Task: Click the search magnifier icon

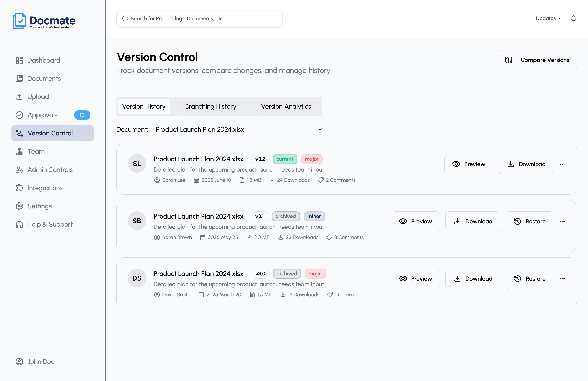Action: click(x=125, y=19)
